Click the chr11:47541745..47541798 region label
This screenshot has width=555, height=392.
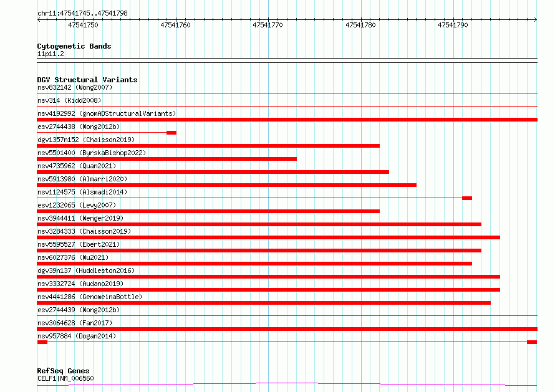(x=82, y=13)
